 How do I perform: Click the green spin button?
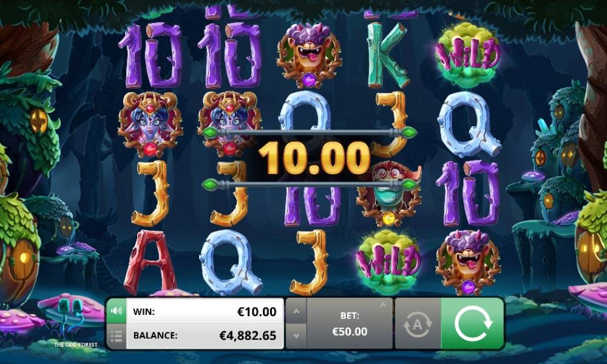tap(473, 323)
